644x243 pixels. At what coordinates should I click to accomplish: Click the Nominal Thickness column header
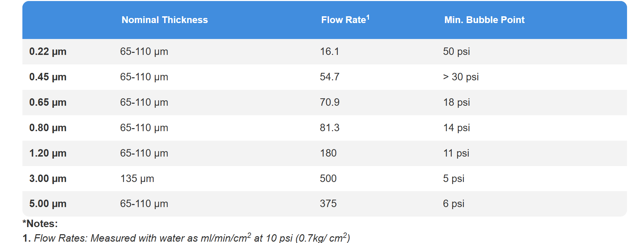[164, 20]
